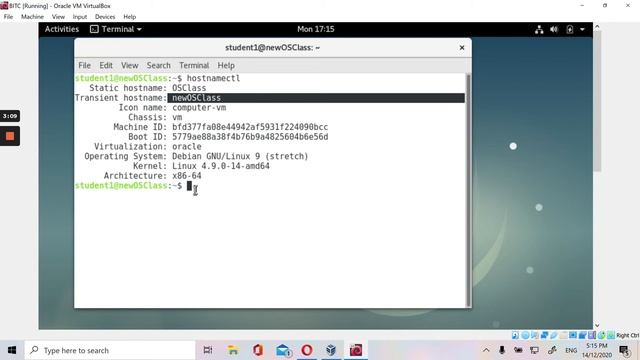Open the terminal's Edit menu
This screenshot has width=640, height=360.
[106, 65]
